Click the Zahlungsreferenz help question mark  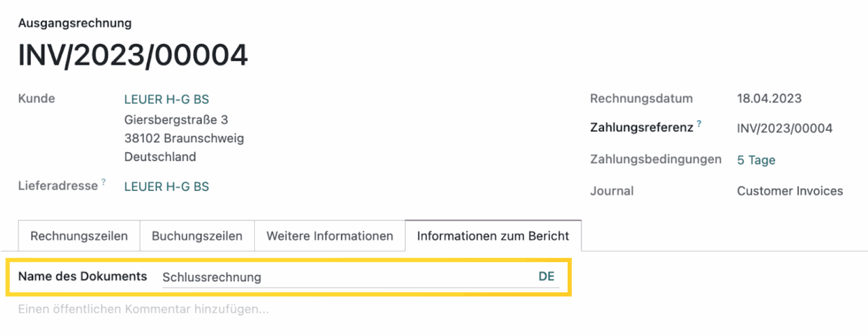click(x=699, y=123)
